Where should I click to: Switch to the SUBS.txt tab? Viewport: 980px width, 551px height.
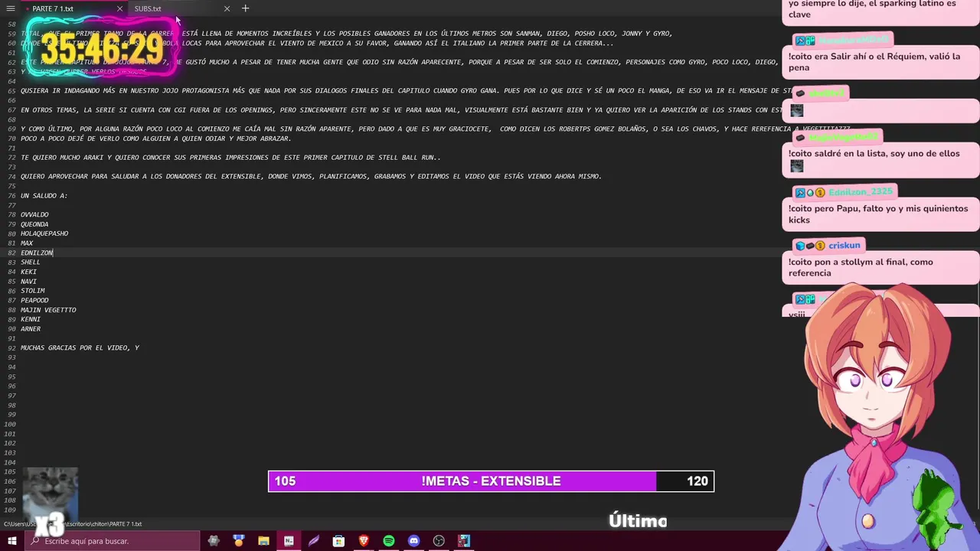[x=148, y=8]
